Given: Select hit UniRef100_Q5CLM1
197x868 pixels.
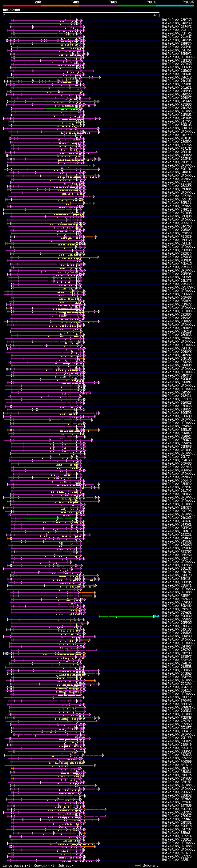Looking at the screenshot, I should pos(177,152).
